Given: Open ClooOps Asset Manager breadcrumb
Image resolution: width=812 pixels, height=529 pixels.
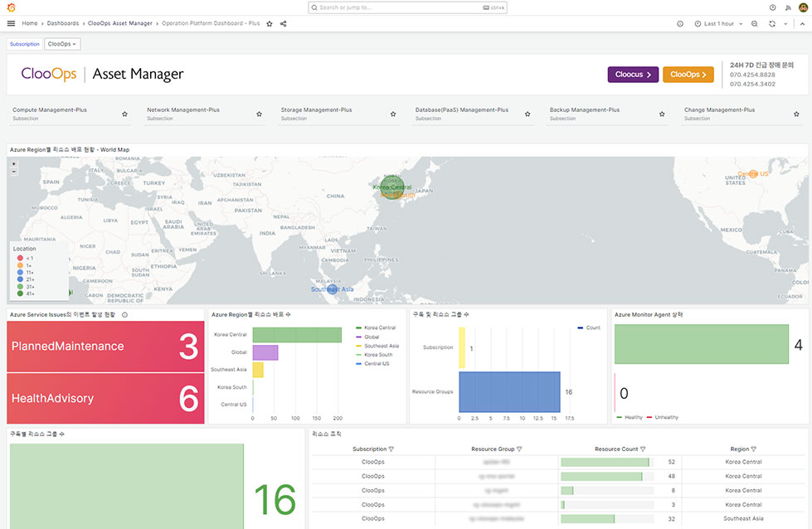Looking at the screenshot, I should tap(120, 23).
